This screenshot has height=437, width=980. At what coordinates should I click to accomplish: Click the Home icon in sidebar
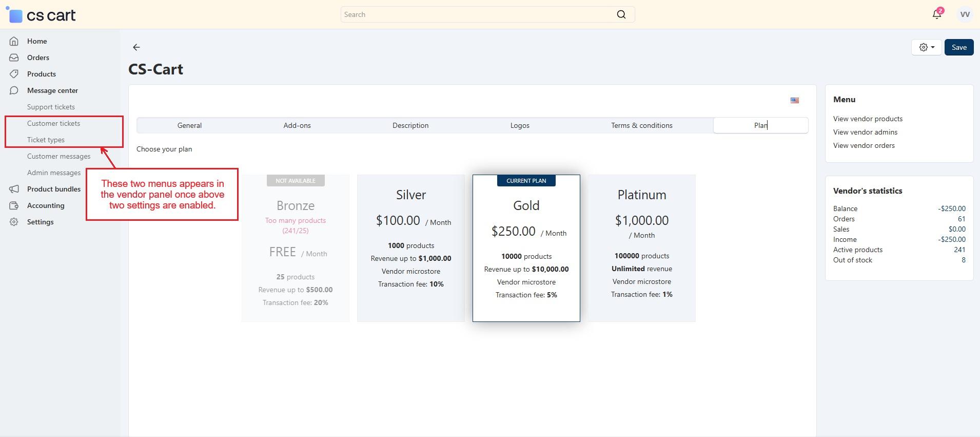(x=14, y=41)
